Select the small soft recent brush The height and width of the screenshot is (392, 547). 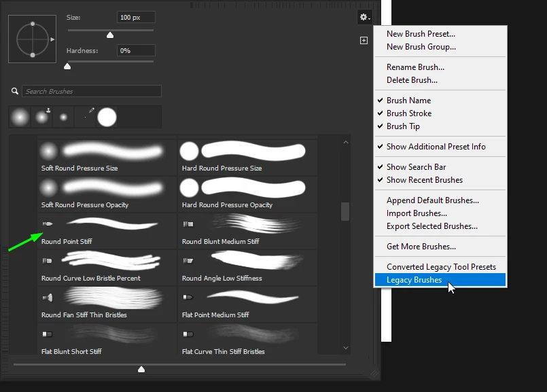[x=63, y=117]
